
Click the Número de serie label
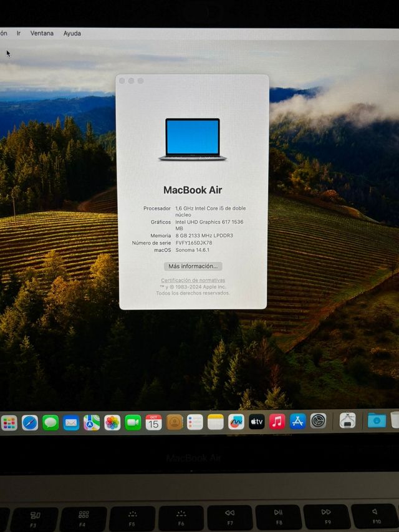coord(151,243)
